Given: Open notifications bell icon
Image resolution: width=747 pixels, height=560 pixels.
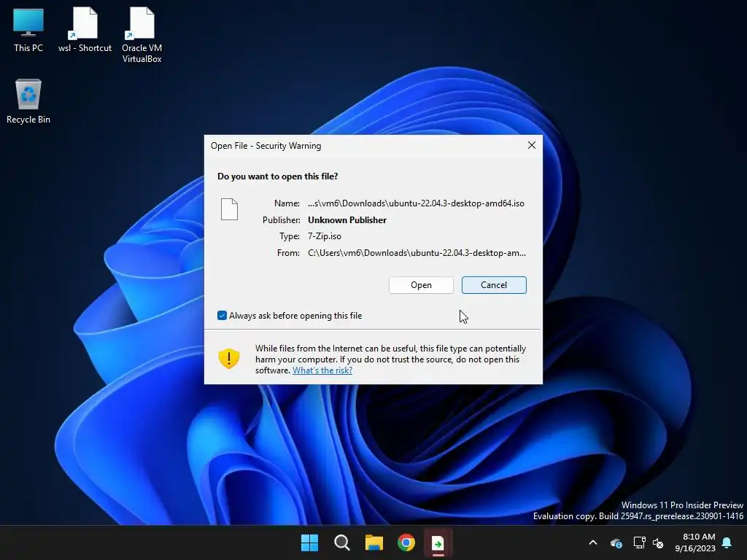Looking at the screenshot, I should (x=727, y=542).
